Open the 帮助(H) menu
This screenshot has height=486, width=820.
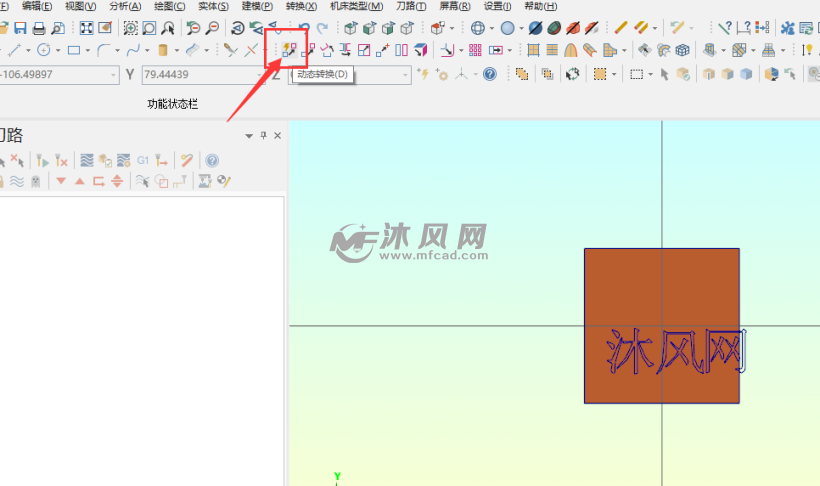(x=541, y=6)
